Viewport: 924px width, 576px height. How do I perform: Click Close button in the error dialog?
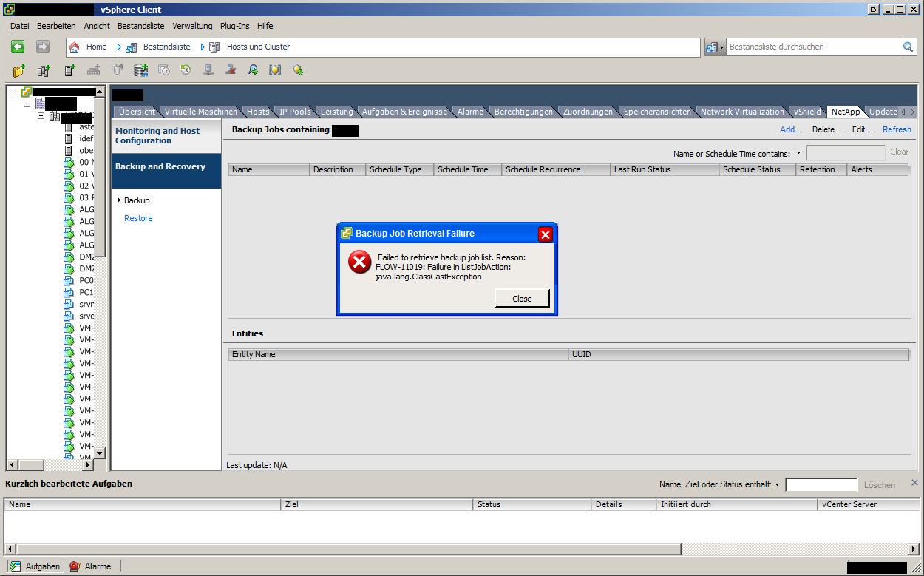click(522, 298)
